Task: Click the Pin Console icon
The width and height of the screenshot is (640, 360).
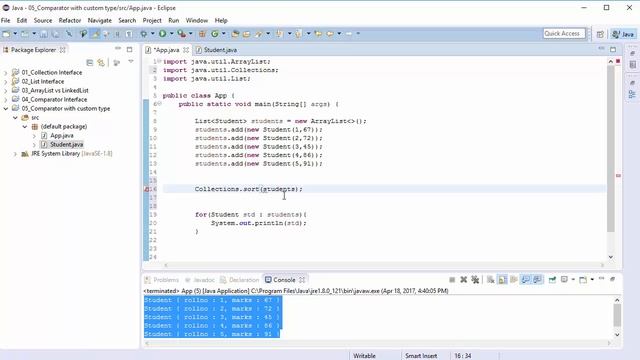Action: point(552,280)
